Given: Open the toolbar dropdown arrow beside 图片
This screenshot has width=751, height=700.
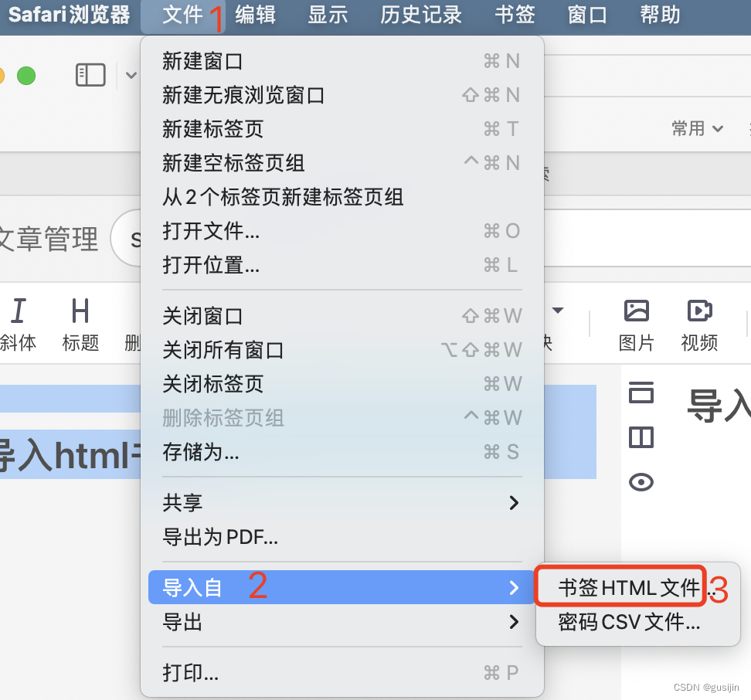Looking at the screenshot, I should click(x=558, y=311).
